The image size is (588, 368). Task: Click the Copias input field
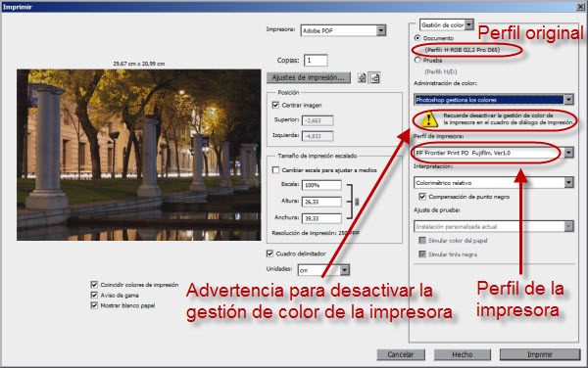316,61
